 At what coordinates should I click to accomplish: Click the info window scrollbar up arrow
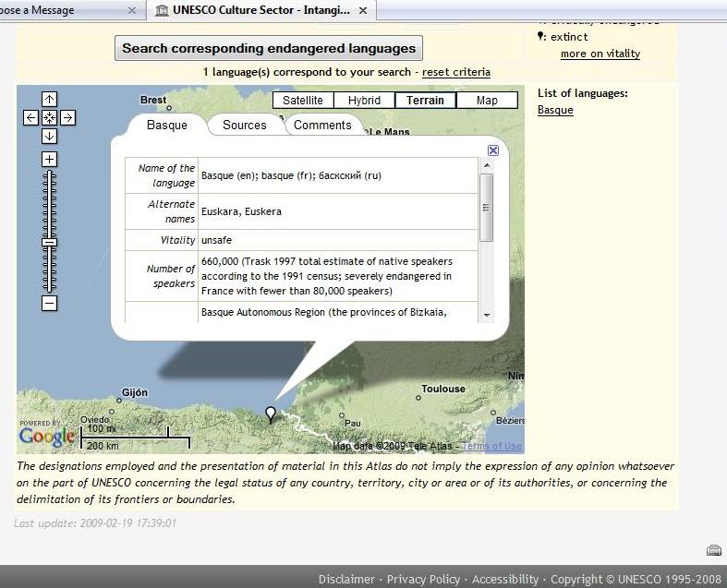(487, 165)
